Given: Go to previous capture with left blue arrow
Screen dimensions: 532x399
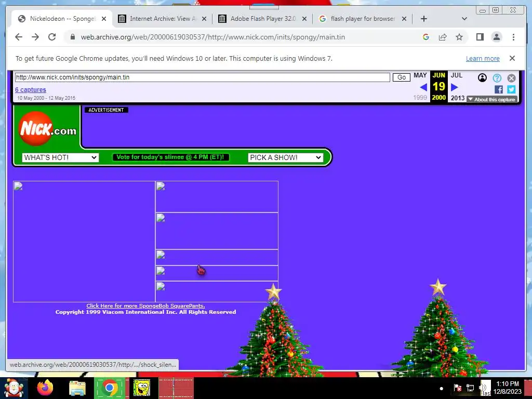Looking at the screenshot, I should point(423,87).
